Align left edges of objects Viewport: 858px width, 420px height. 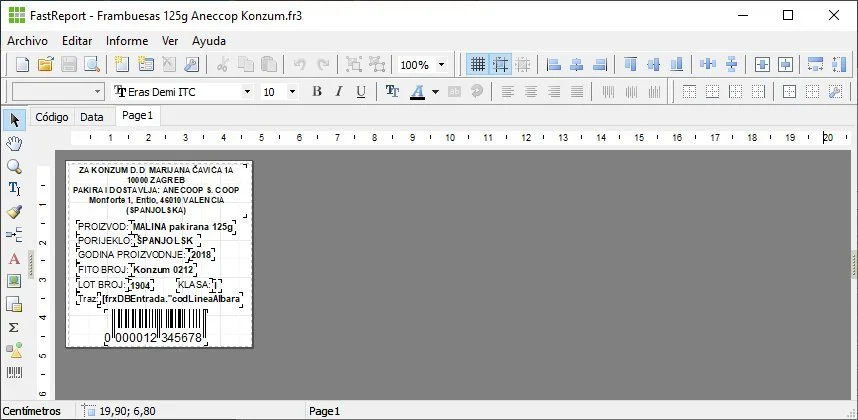[x=554, y=65]
